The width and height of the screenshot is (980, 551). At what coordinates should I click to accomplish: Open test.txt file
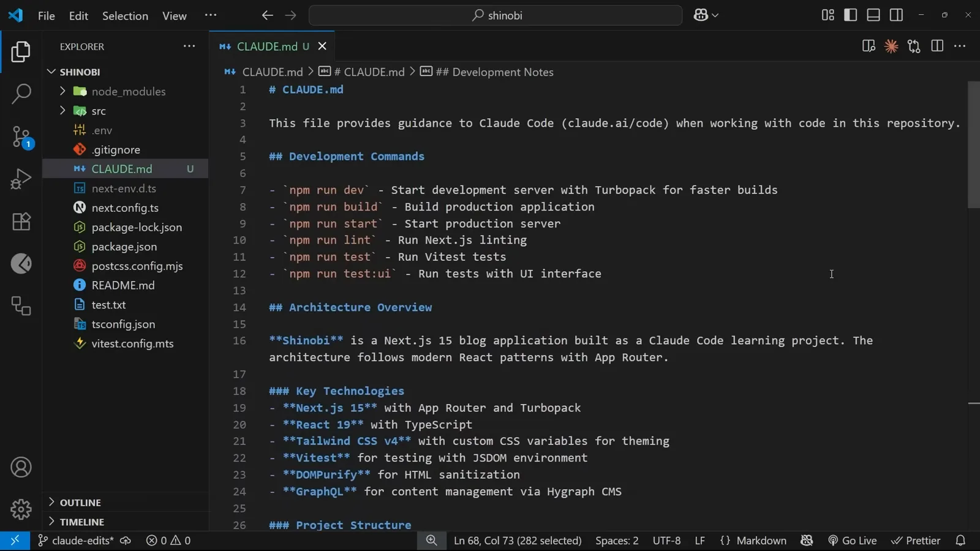tap(126, 305)
